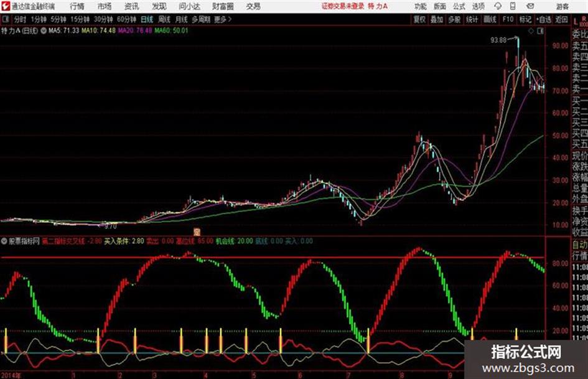Switch to the 1分钟 period tab
Image resolution: width=588 pixels, height=379 pixels.
coord(38,19)
